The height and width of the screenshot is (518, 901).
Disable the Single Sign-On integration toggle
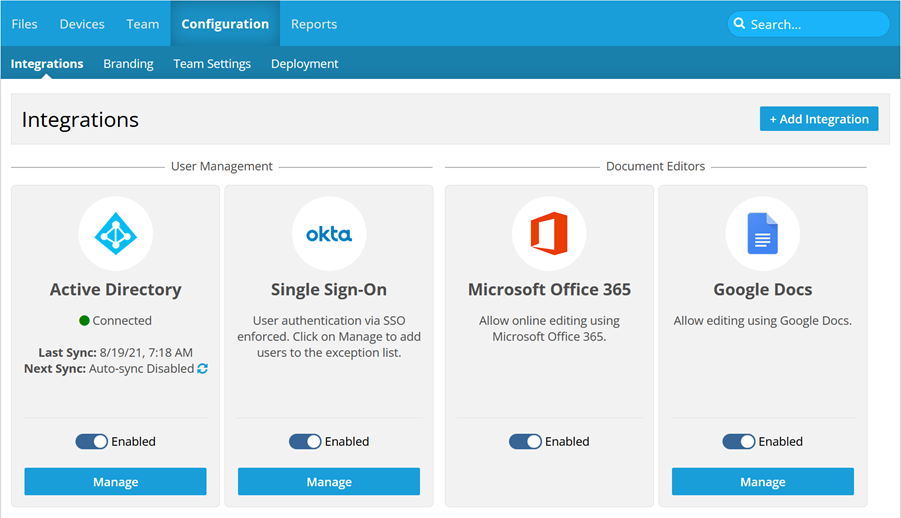click(x=305, y=441)
